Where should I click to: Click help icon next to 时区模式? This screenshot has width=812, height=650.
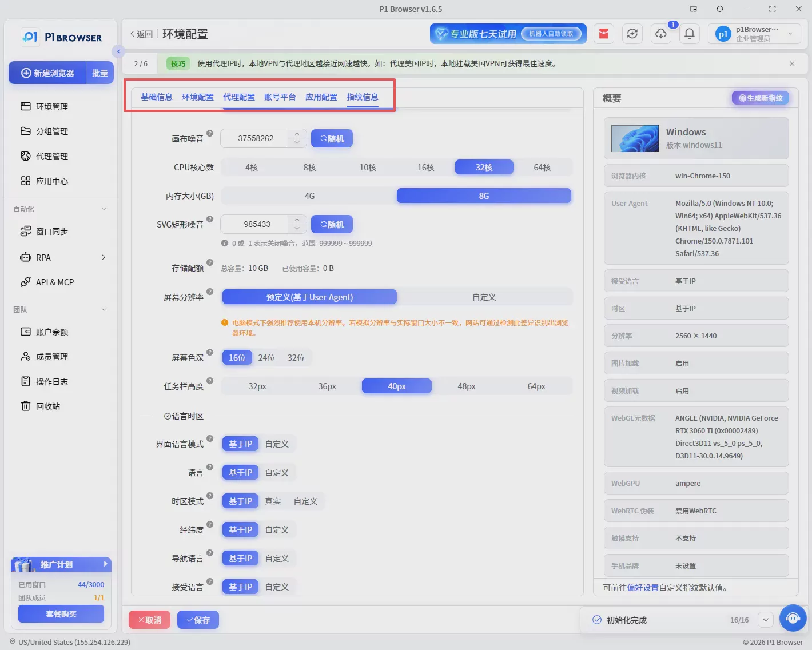pyautogui.click(x=210, y=496)
